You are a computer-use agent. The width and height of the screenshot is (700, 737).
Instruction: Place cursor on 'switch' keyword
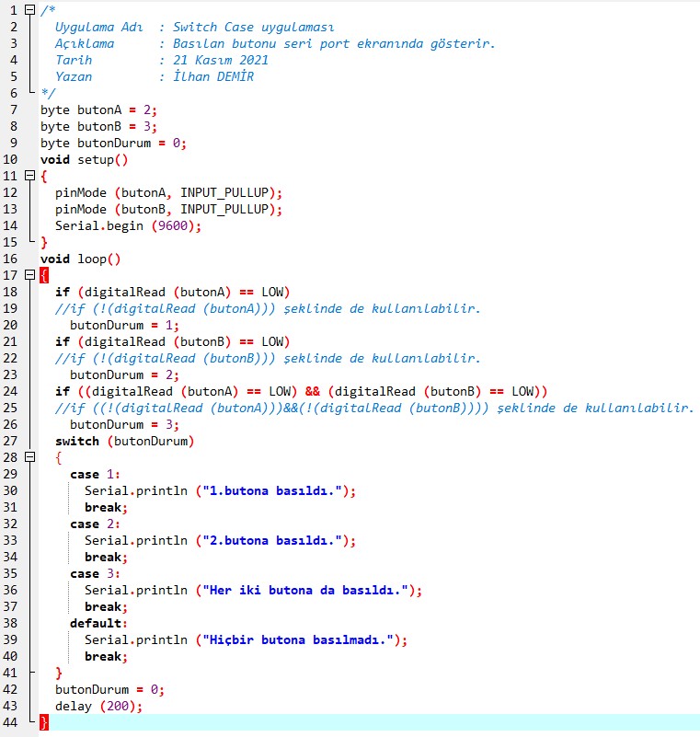pos(77,441)
